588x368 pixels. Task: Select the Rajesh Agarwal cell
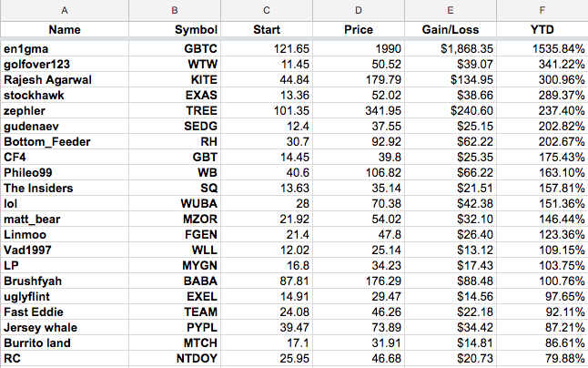tap(65, 79)
